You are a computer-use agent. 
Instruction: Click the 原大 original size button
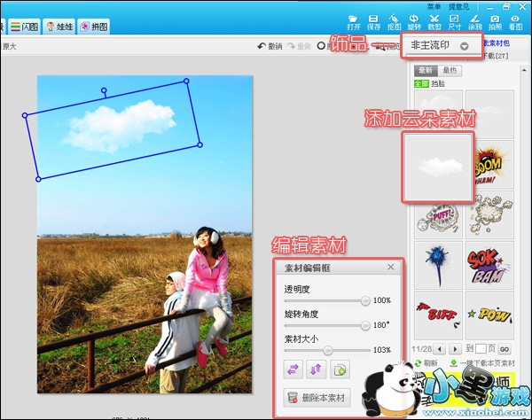click(x=10, y=46)
